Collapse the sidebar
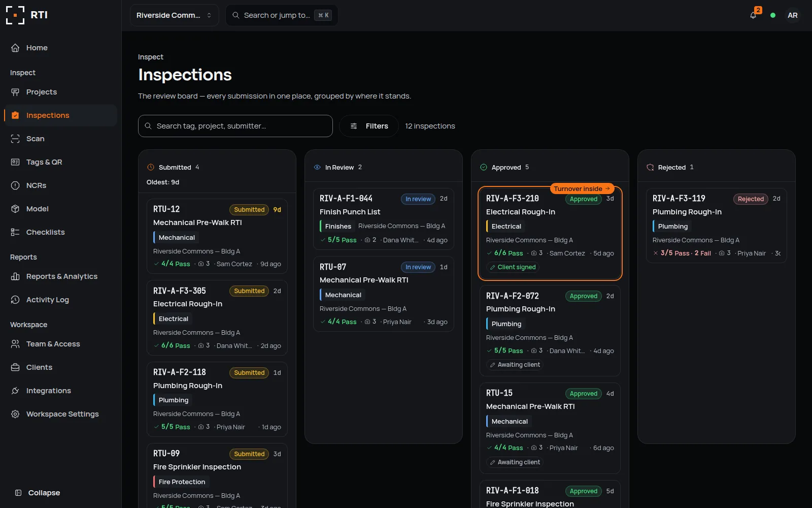 pyautogui.click(x=38, y=493)
